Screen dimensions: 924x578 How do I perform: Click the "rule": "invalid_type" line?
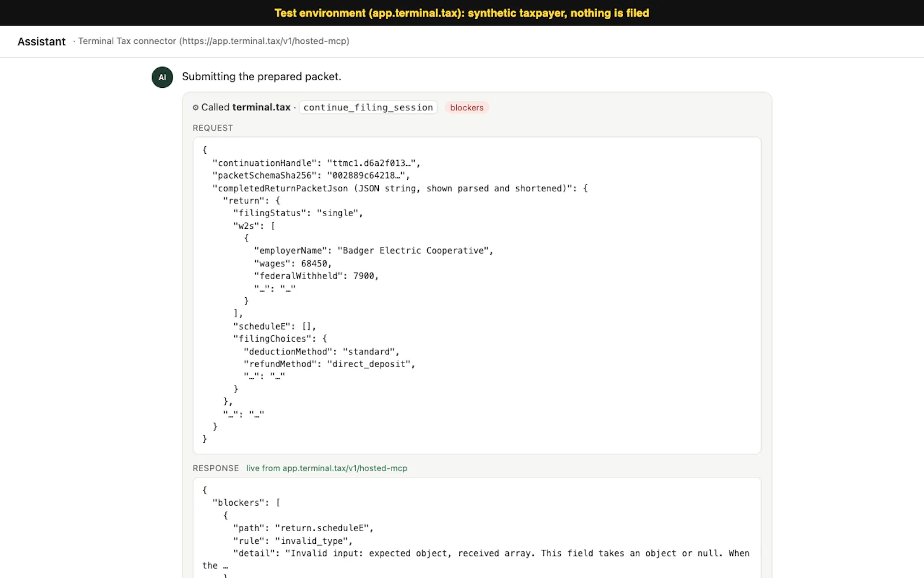(x=293, y=541)
